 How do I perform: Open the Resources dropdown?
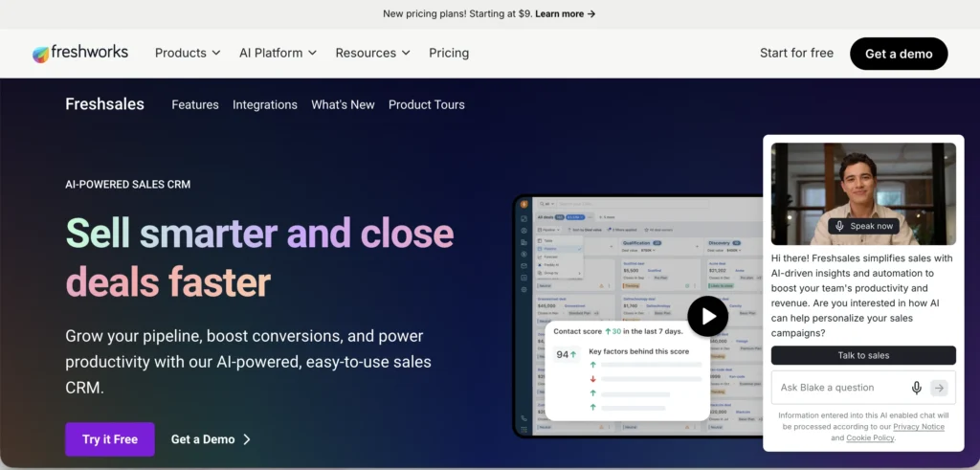372,53
